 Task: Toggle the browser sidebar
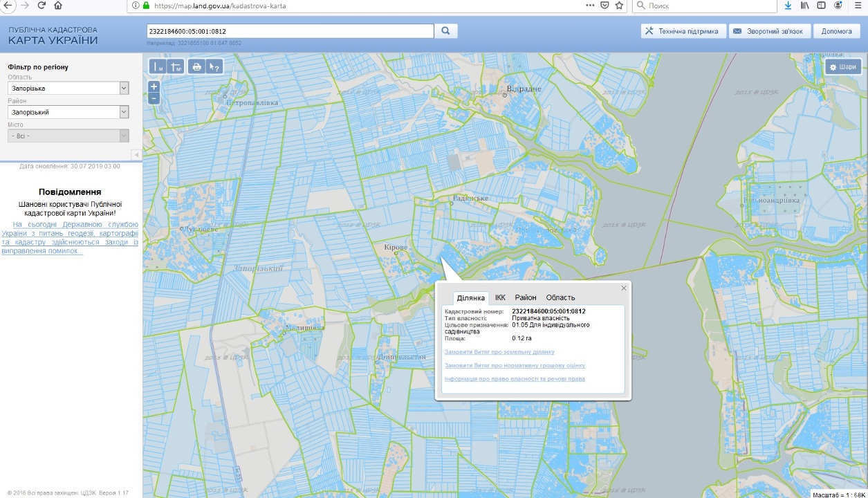(x=822, y=6)
